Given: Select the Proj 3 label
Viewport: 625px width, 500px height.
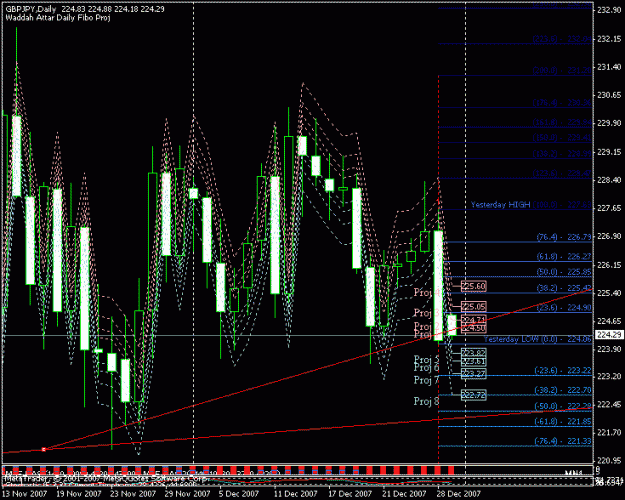Looking at the screenshot, I should tap(426, 313).
